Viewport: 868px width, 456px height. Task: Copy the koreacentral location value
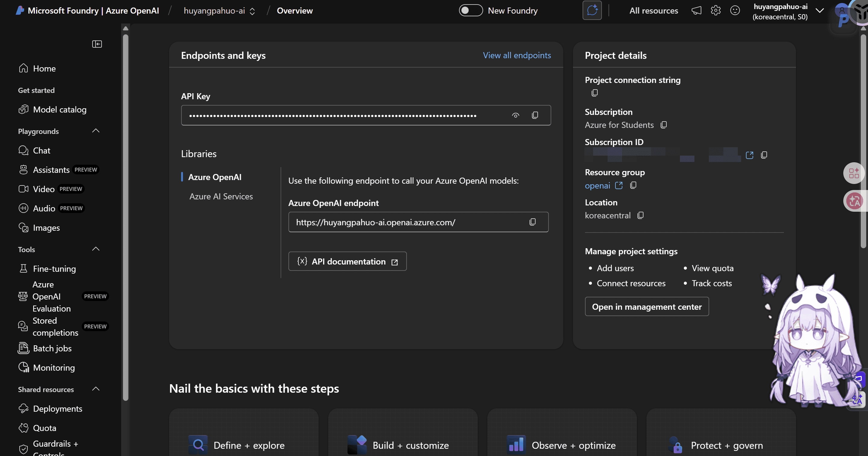[x=640, y=215]
